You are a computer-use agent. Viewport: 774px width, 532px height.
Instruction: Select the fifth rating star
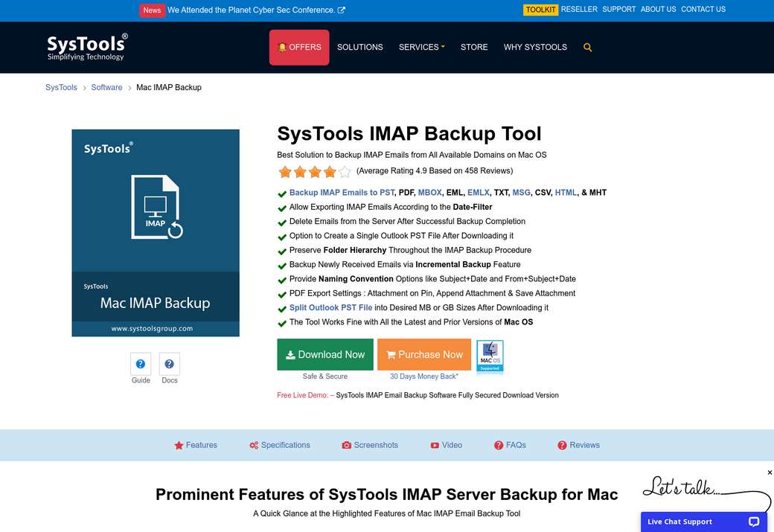(342, 171)
